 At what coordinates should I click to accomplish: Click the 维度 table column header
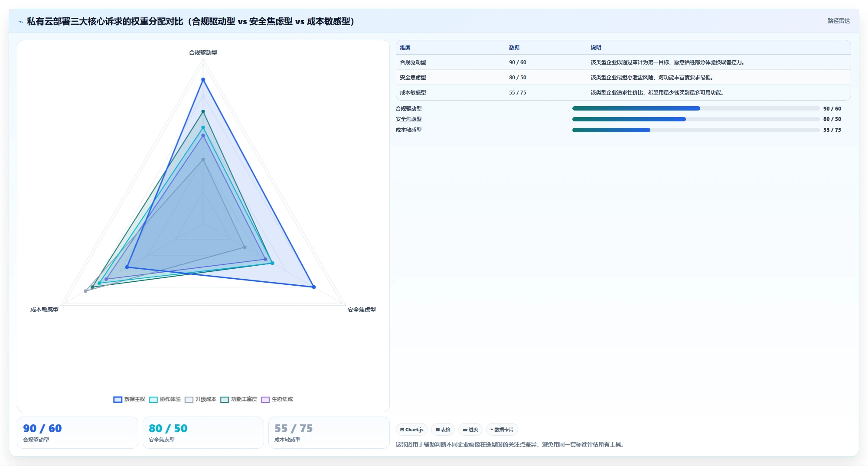pos(405,48)
